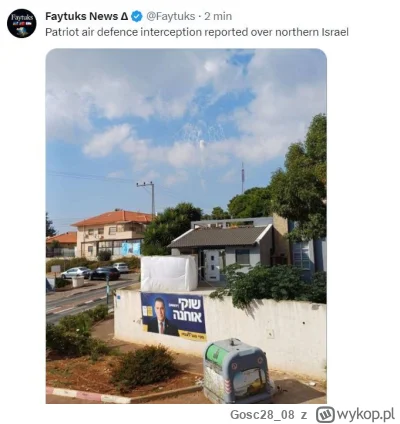Click the utility pole in the photo
400x424 pixels.
pyautogui.click(x=149, y=199)
